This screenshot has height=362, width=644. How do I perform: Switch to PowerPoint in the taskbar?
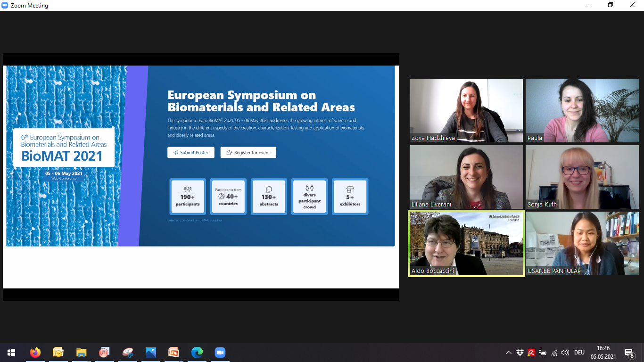tap(173, 353)
